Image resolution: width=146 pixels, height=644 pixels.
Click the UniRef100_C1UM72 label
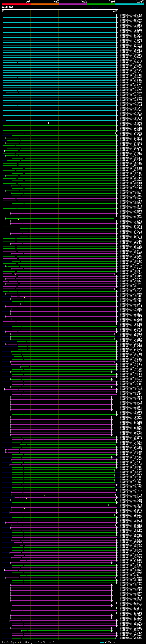point(131,218)
